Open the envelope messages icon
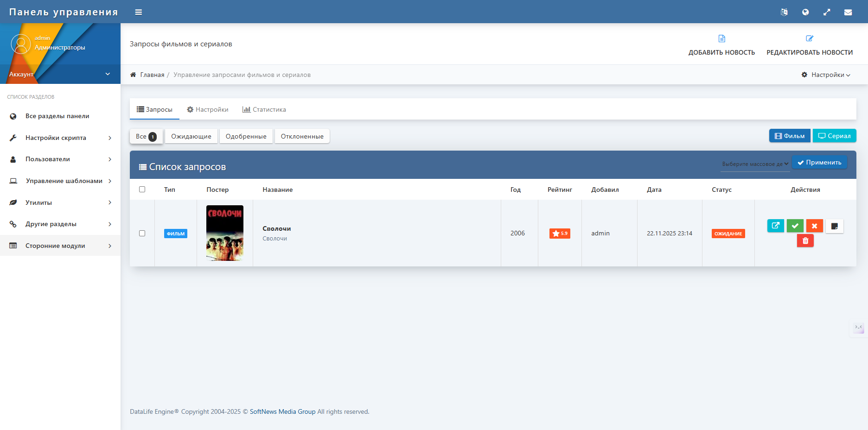Image resolution: width=868 pixels, height=430 pixels. point(848,13)
